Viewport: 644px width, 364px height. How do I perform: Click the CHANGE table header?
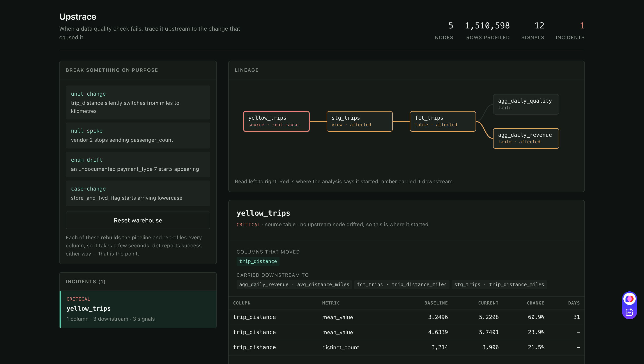click(536, 303)
